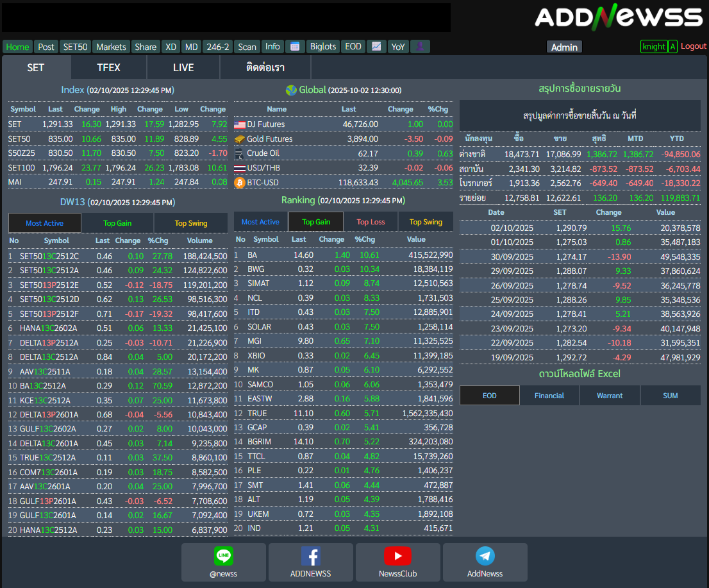Open the SET50 menu item
This screenshot has height=588, width=709.
(76, 47)
